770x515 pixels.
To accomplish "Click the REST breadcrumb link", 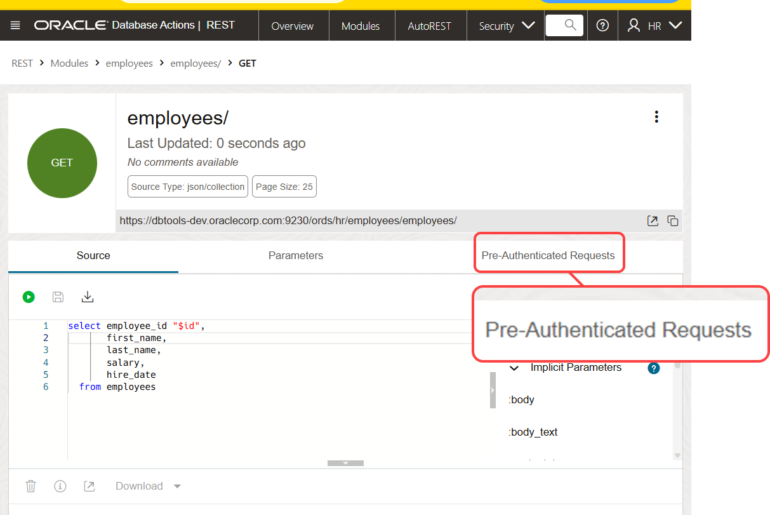I will 22,63.
